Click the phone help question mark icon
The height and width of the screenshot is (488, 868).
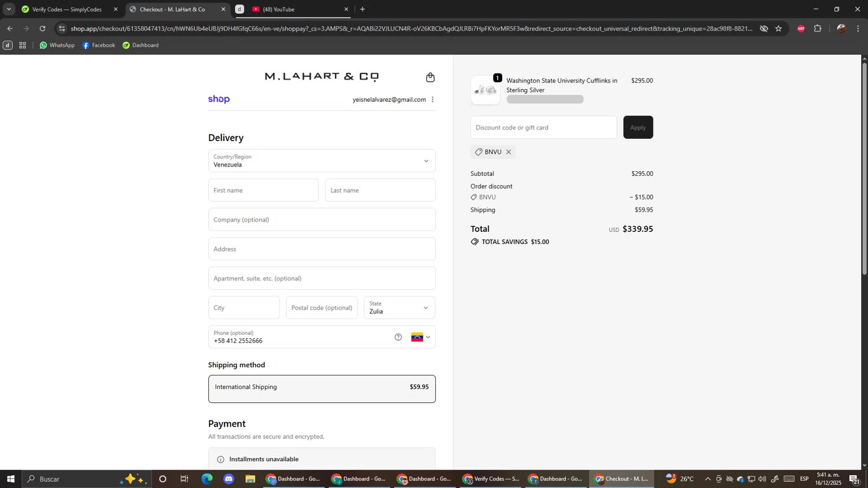pyautogui.click(x=398, y=337)
